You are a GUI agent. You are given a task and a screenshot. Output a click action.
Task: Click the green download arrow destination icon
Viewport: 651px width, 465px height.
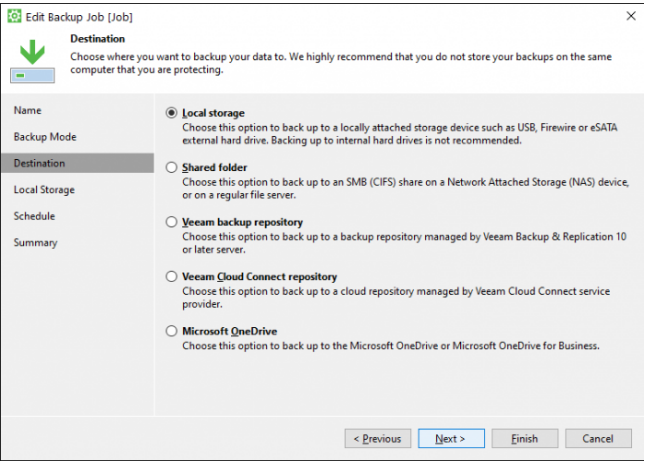click(32, 61)
